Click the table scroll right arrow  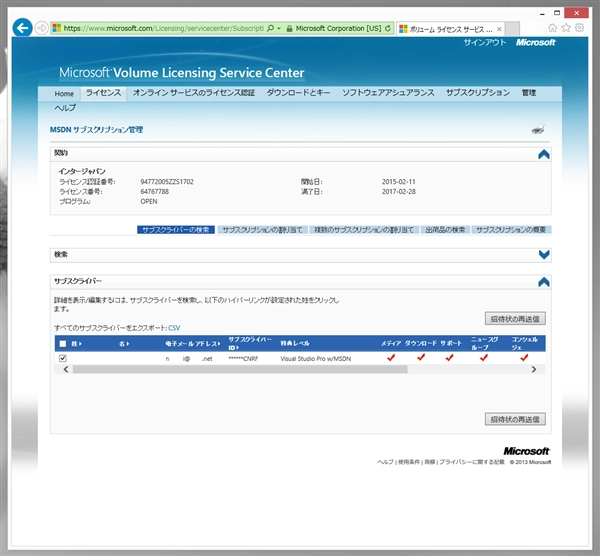pyautogui.click(x=534, y=369)
